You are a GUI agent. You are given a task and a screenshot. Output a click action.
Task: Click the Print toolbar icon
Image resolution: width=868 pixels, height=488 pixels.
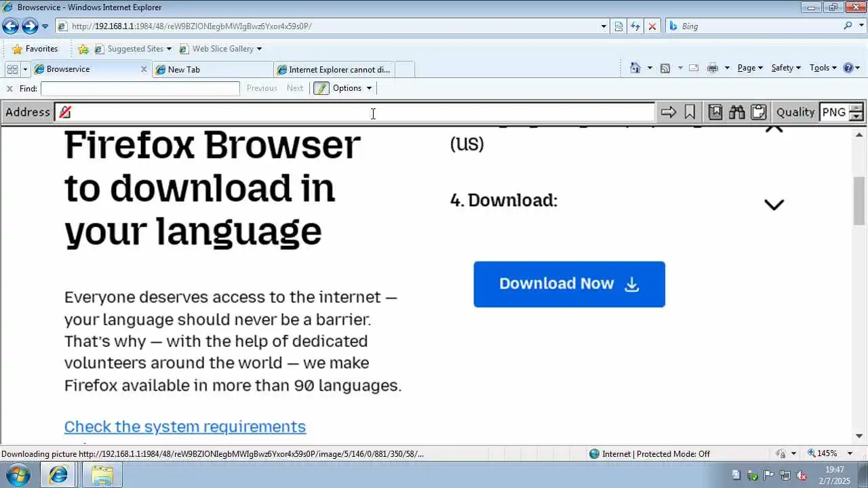(712, 68)
